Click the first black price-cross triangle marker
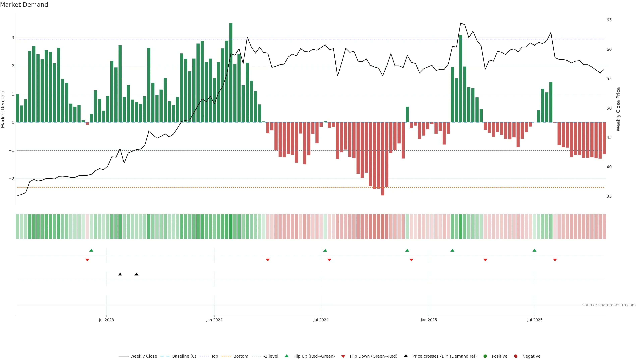The height and width of the screenshot is (362, 644). click(x=120, y=274)
